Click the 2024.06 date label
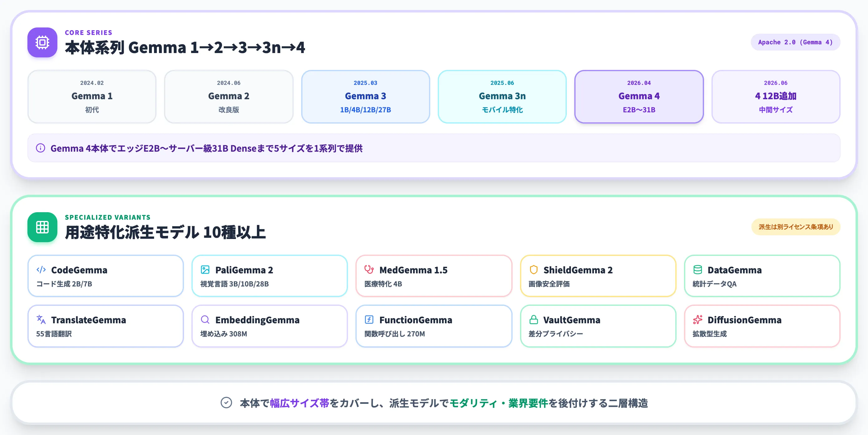Viewport: 868px width, 435px height. click(229, 83)
